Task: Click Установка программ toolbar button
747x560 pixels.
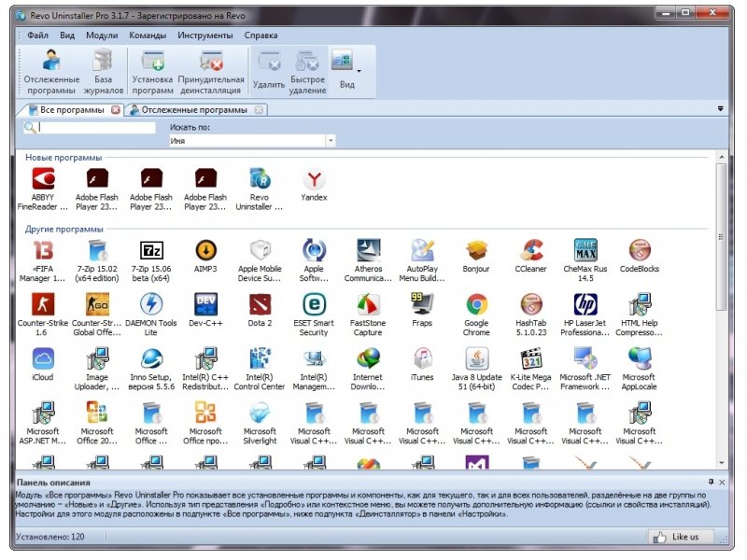Action: (x=152, y=72)
